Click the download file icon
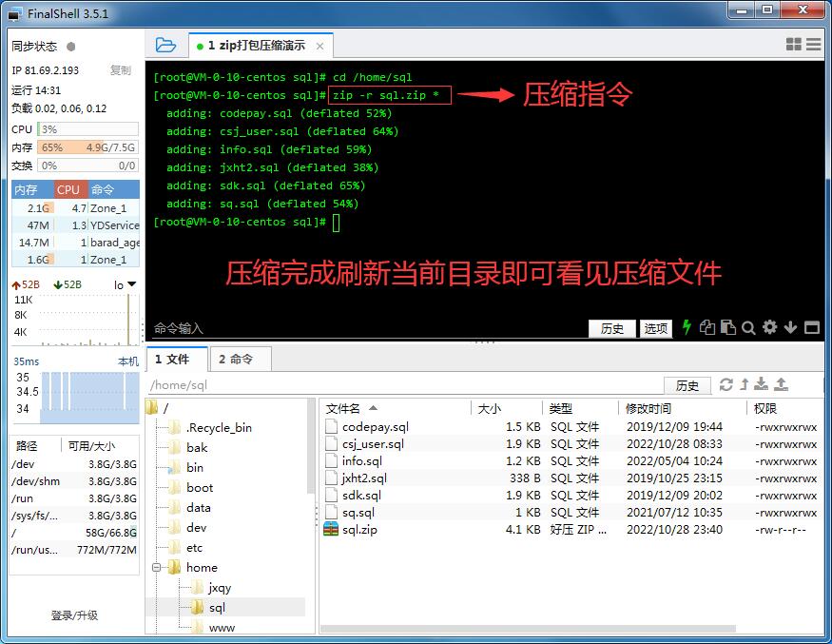The image size is (832, 644). (762, 384)
